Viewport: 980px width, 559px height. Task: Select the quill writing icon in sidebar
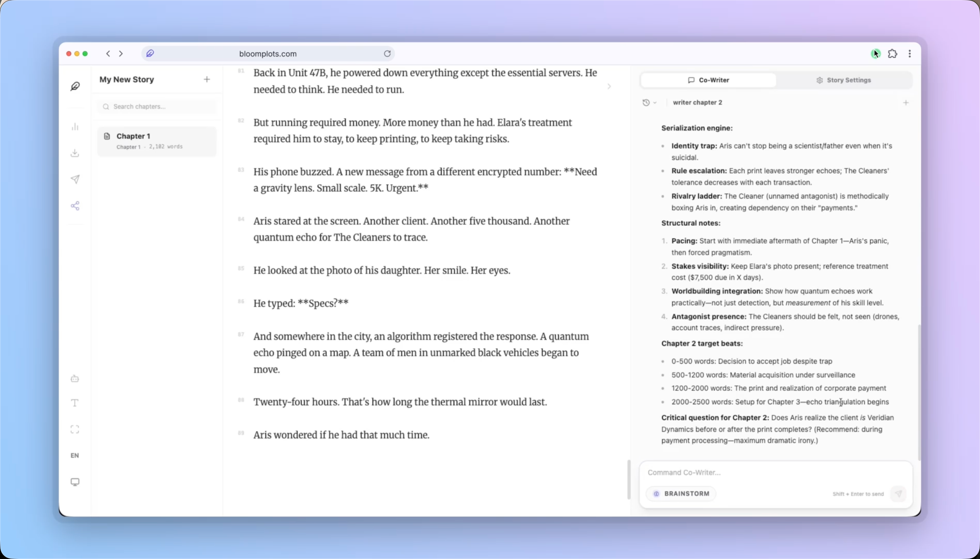(75, 86)
